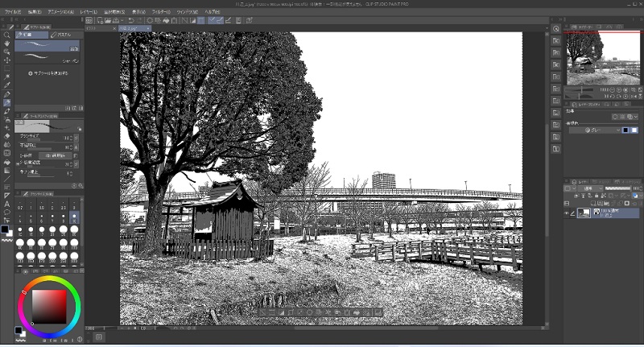Click the layer opacity slider

617,188
